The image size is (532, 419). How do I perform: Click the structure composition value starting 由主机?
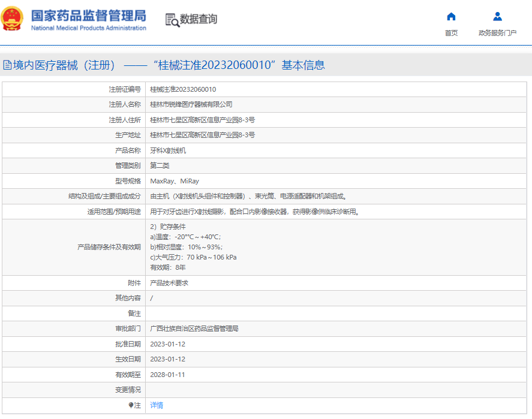pos(248,196)
